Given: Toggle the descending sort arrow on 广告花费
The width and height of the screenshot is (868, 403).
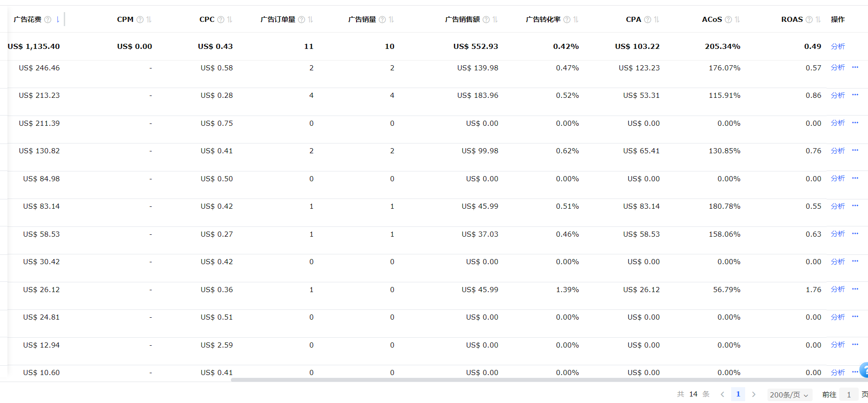Looking at the screenshot, I should [58, 20].
